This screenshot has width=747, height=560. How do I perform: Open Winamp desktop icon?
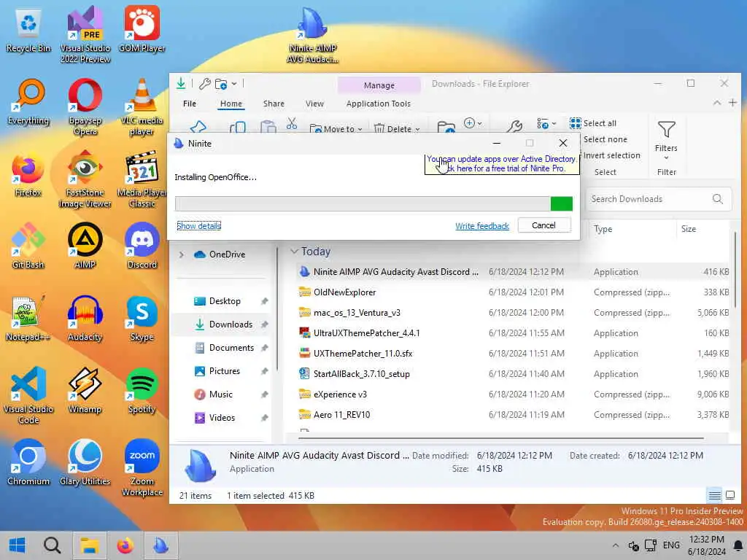click(x=85, y=391)
